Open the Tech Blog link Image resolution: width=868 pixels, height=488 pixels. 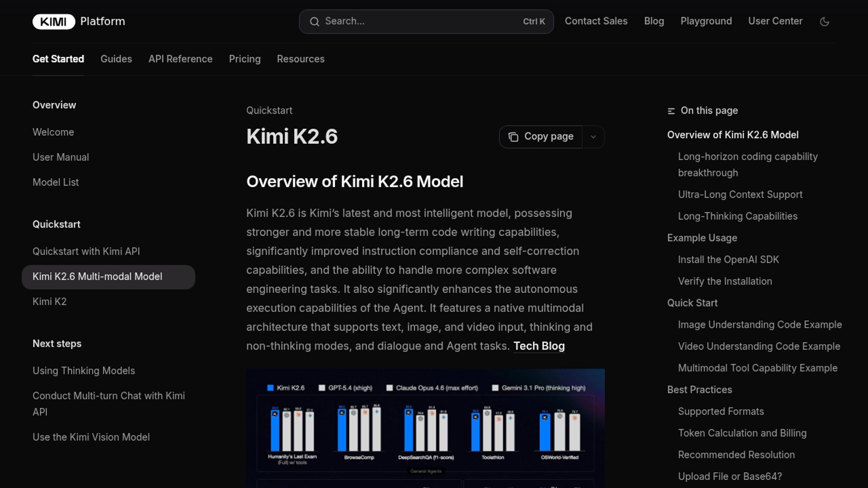539,346
